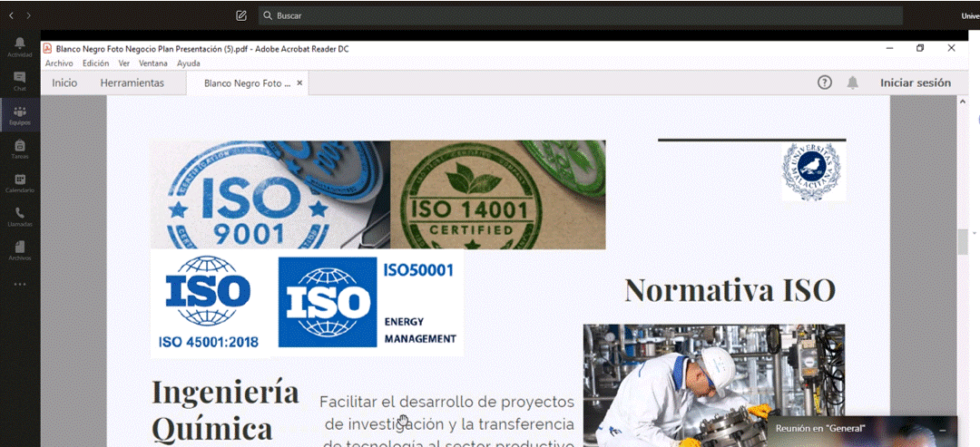Screen dimensions: 980x447
Task: Click the vertical scrollbar thumb
Action: [x=963, y=242]
